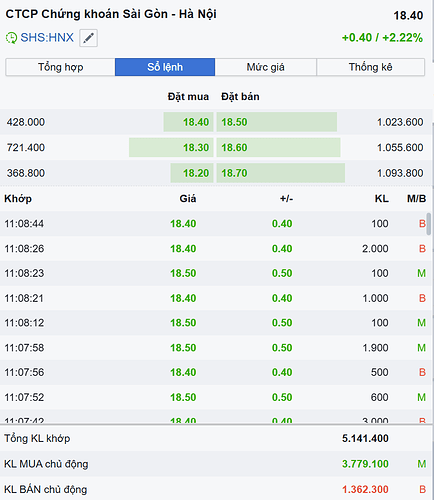Click ask volume 1.093.800

pos(400,173)
